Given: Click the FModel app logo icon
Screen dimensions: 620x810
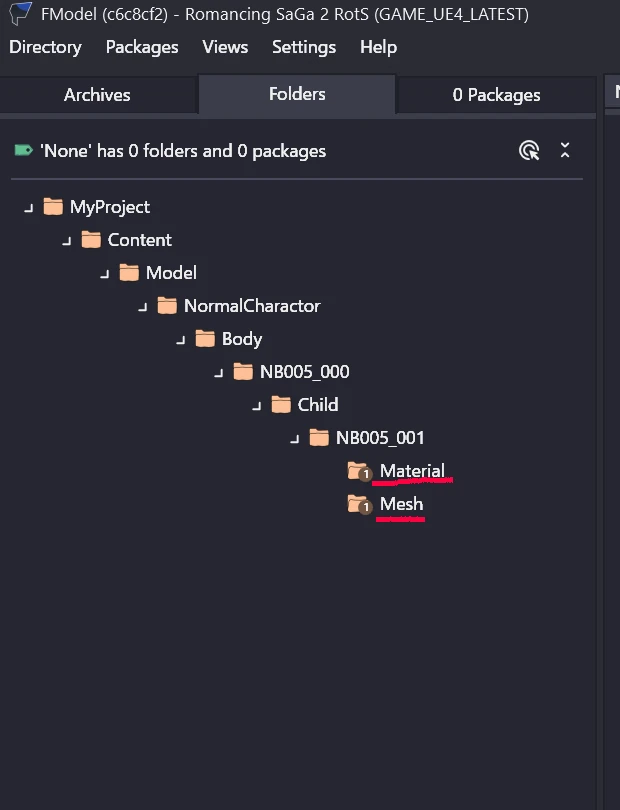Looking at the screenshot, I should coord(20,13).
